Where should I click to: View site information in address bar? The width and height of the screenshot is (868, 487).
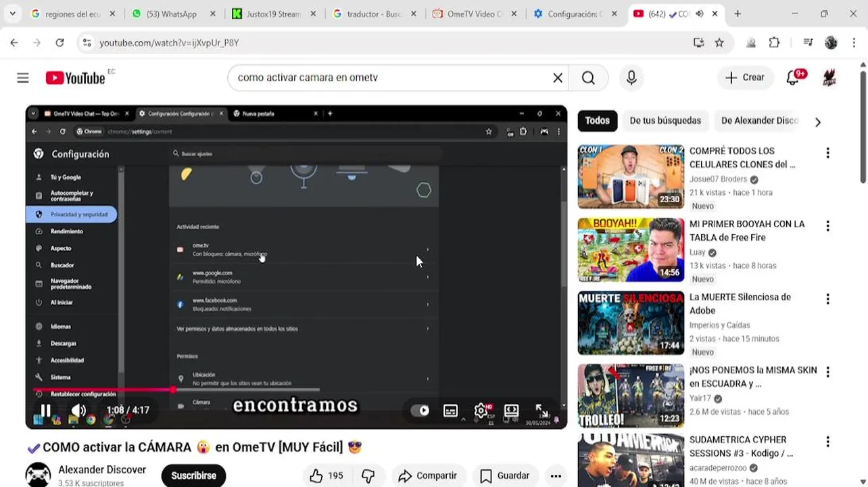[x=87, y=43]
